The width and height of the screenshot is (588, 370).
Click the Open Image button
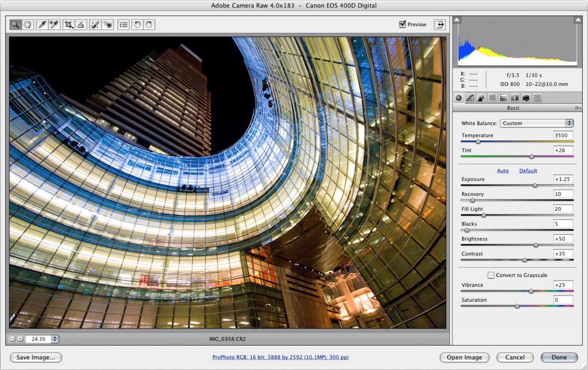465,357
